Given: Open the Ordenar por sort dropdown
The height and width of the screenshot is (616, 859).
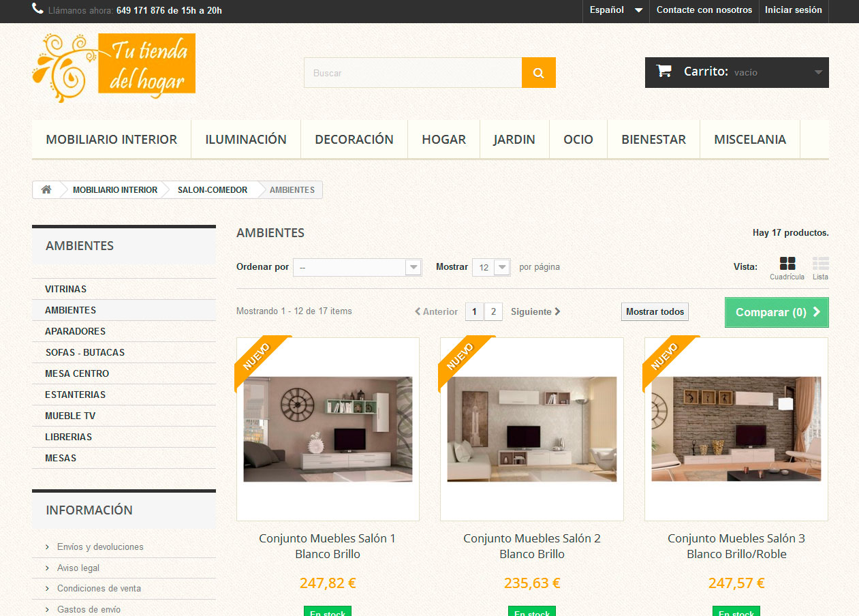Looking at the screenshot, I should (x=358, y=267).
